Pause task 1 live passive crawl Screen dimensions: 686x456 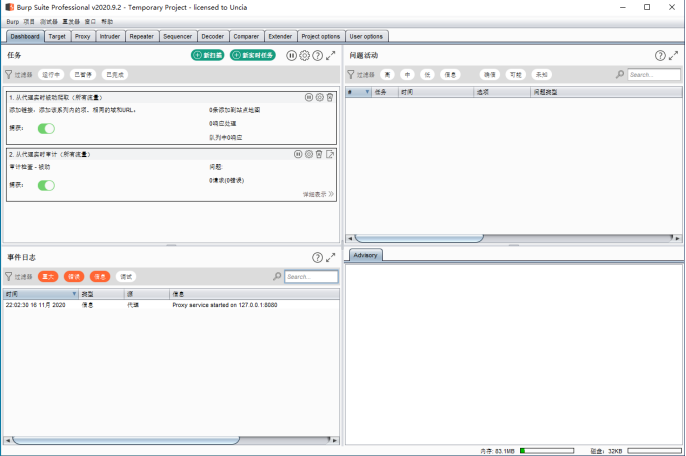pos(309,97)
